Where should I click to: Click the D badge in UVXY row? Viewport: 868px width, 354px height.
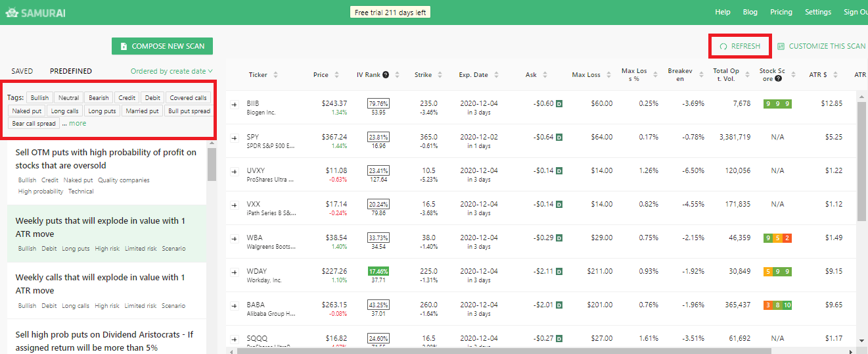(x=559, y=171)
